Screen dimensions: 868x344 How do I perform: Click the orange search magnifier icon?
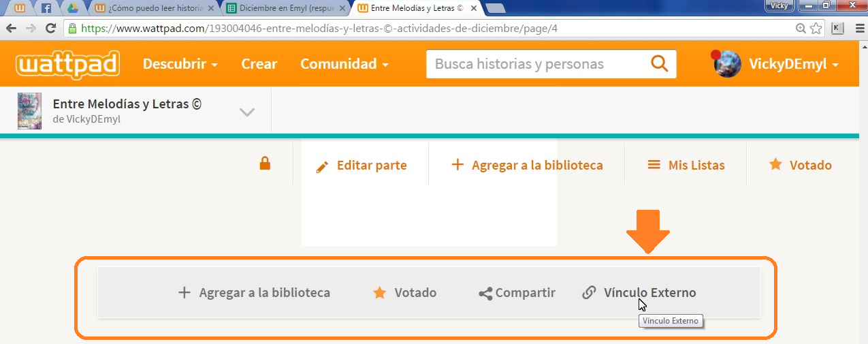(x=659, y=64)
